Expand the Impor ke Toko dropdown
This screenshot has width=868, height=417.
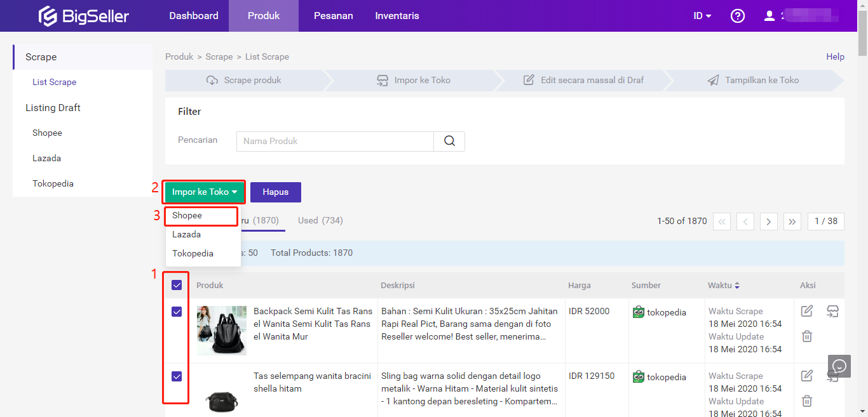205,192
